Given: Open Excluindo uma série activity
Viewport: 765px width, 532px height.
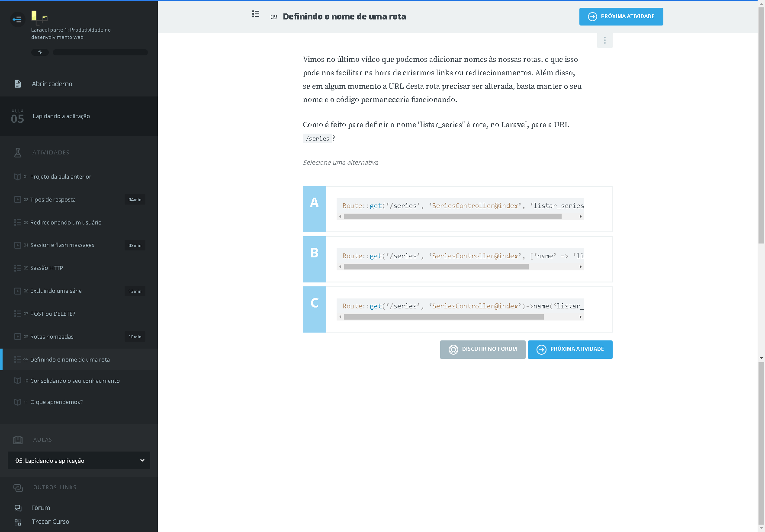Looking at the screenshot, I should pos(56,291).
